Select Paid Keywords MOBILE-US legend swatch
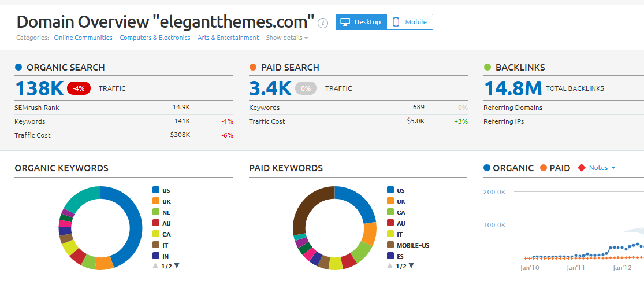The image size is (644, 288). pos(390,245)
